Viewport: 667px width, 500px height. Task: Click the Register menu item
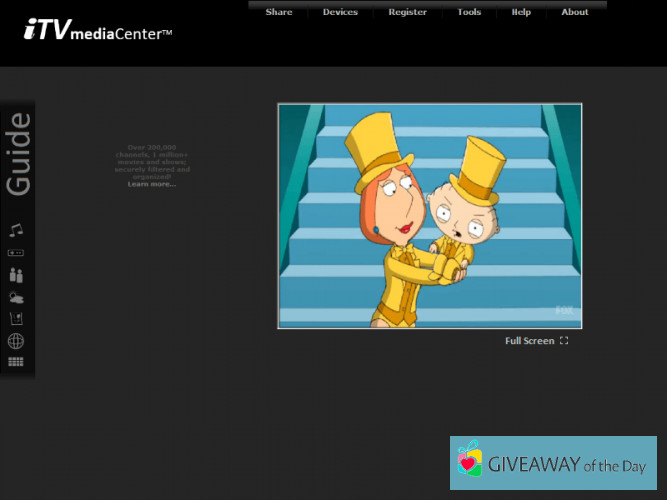407,12
